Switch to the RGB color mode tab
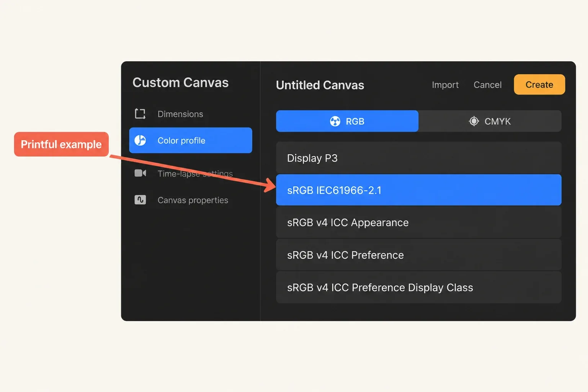This screenshot has width=588, height=392. 347,121
